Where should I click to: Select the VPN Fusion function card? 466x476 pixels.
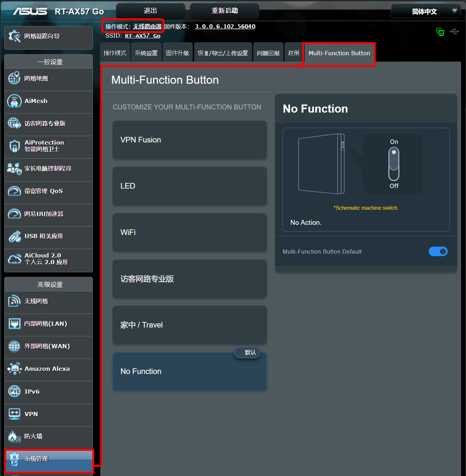189,140
